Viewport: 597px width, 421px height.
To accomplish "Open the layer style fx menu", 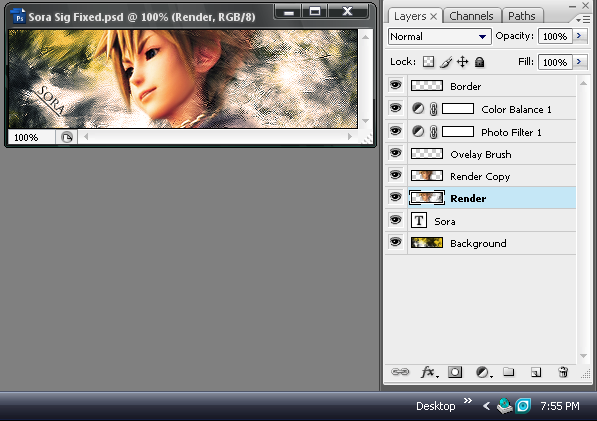I will click(x=429, y=372).
